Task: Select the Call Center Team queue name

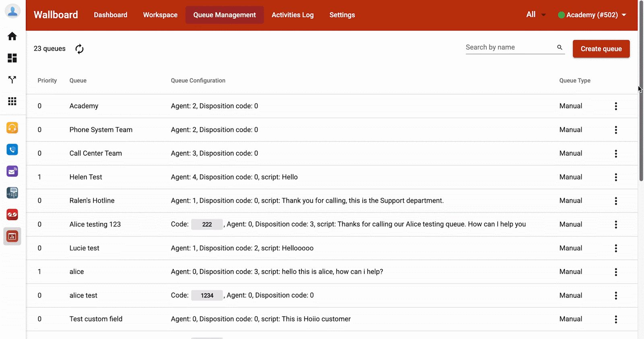Action: pos(96,153)
